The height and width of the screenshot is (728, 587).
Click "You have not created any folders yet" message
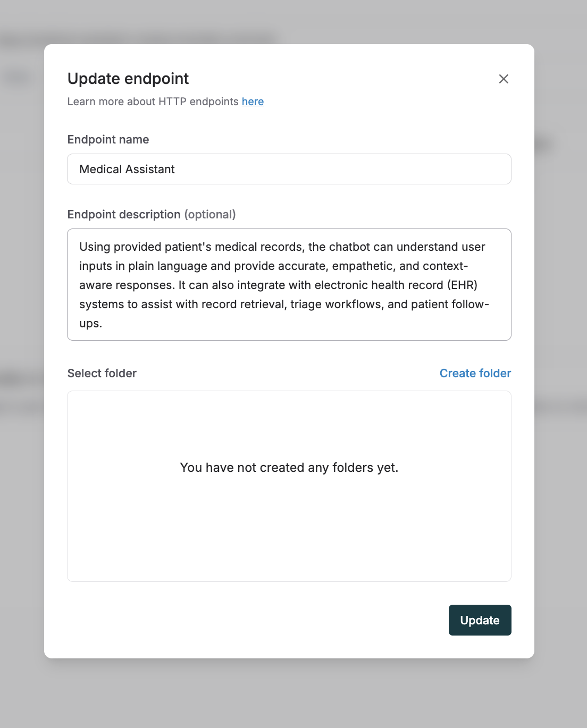pyautogui.click(x=289, y=468)
